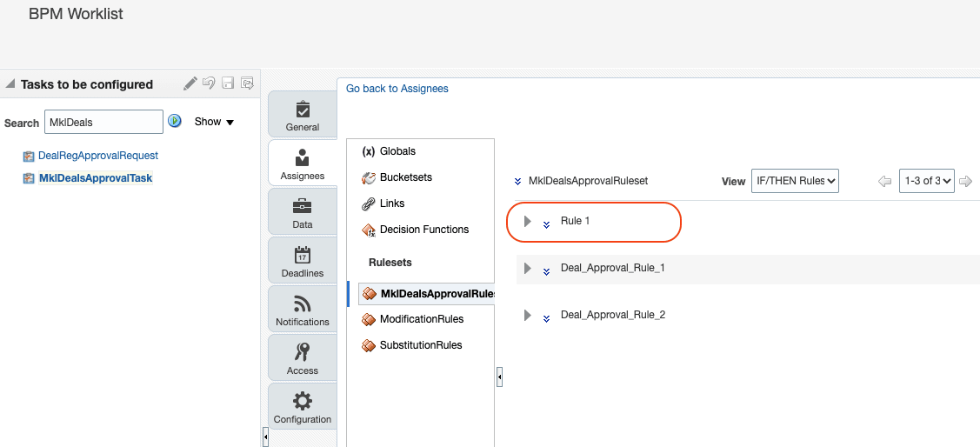Open the Access tab
Screen dimensions: 980x447
(x=303, y=358)
